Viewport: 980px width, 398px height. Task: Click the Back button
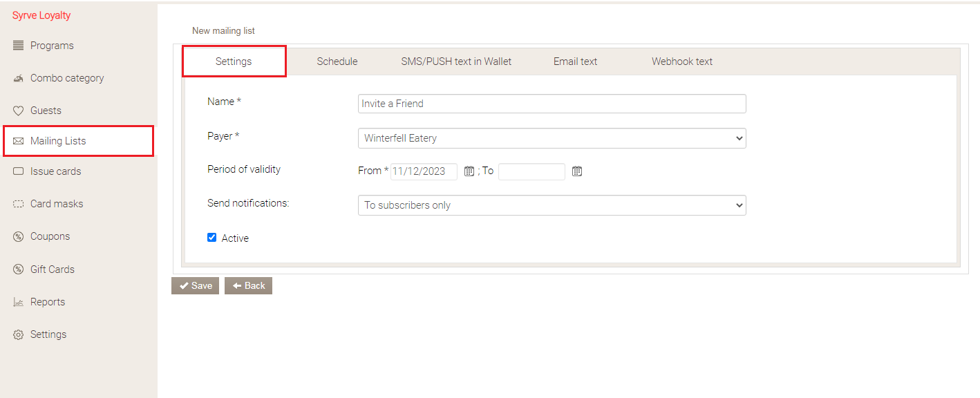(x=248, y=286)
